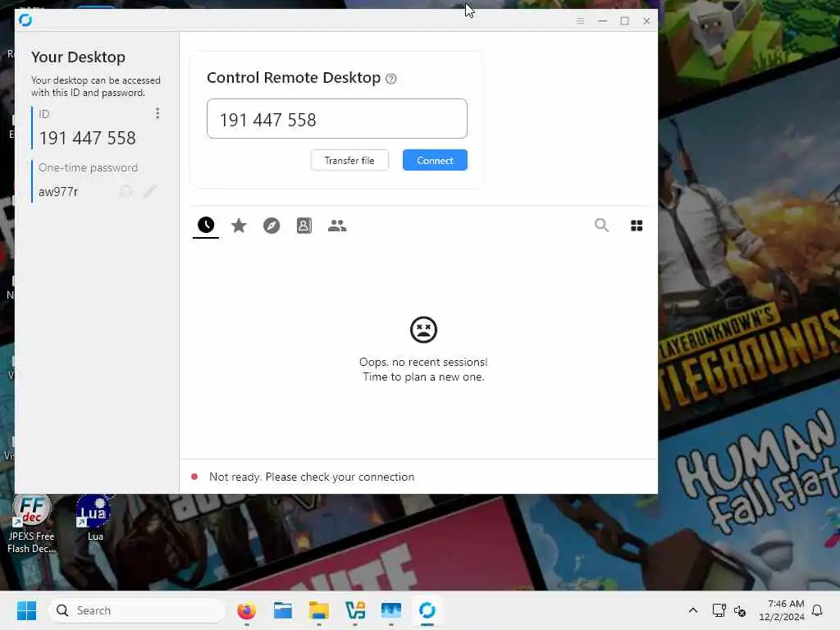The height and width of the screenshot is (630, 840).
Task: Expand the system tray hidden icons chevron
Action: tap(693, 610)
